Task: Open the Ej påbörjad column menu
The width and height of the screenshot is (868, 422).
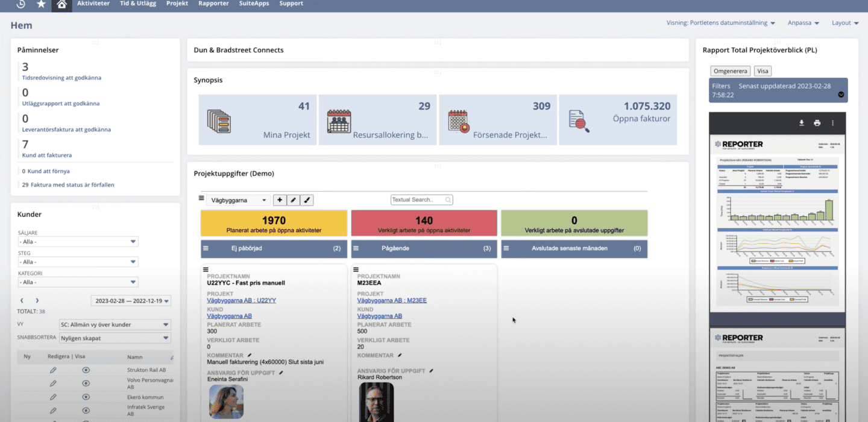Action: tap(205, 248)
